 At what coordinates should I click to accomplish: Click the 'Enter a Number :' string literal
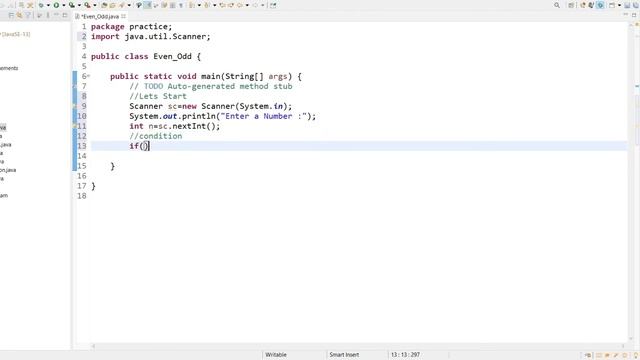point(264,116)
